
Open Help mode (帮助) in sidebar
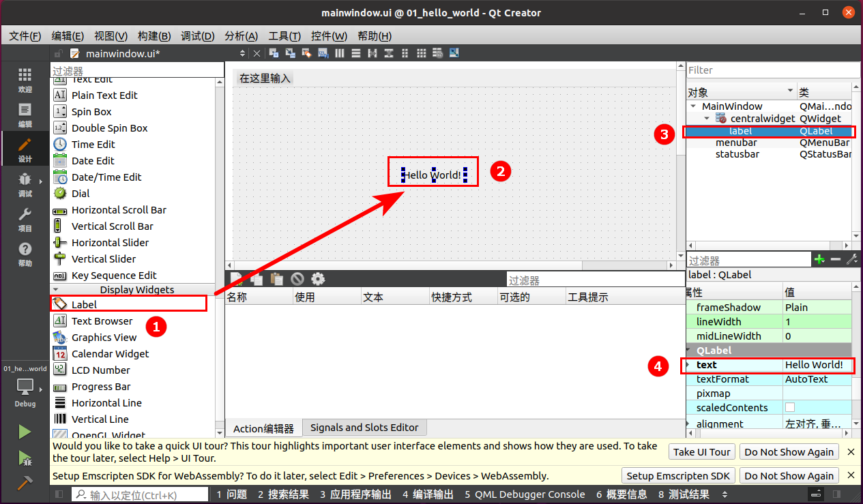click(25, 255)
